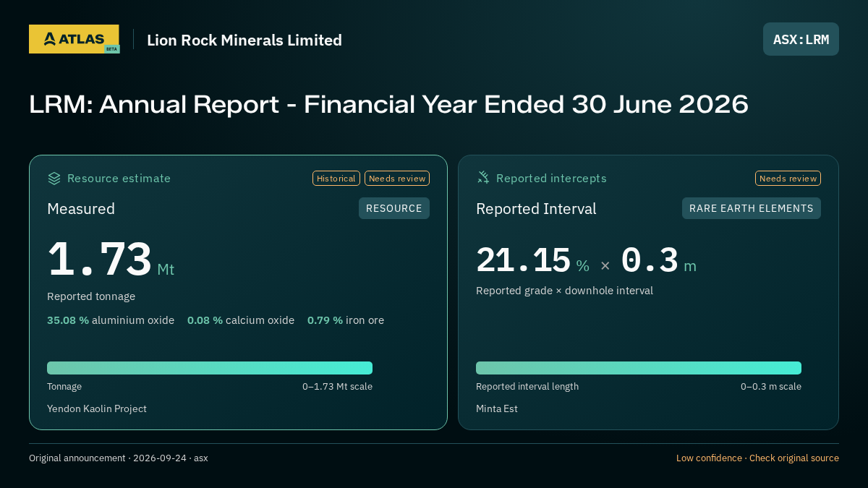Click the Measured label
The width and height of the screenshot is (868, 488).
pos(81,209)
